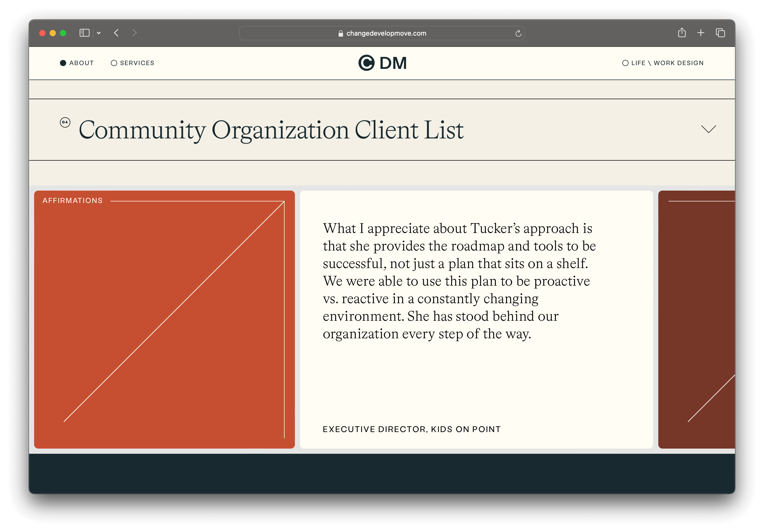Screen dimensions: 764x532
Task: Click the Safari sidebar toggle icon
Action: pos(85,33)
